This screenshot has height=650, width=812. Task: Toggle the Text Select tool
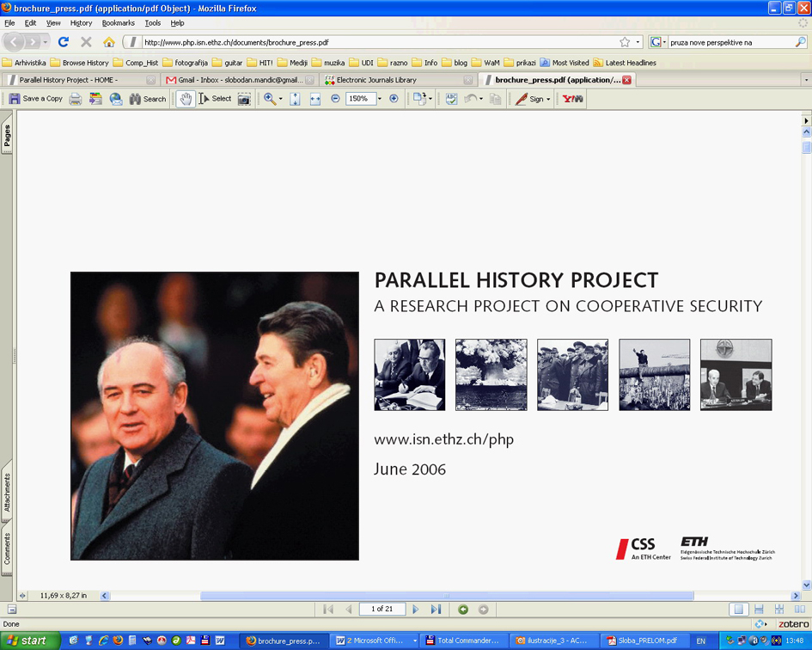coord(215,99)
